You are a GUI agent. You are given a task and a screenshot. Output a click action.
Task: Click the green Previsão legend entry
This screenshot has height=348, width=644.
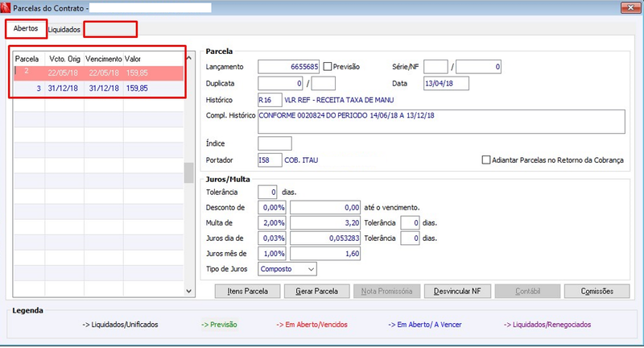coord(219,325)
